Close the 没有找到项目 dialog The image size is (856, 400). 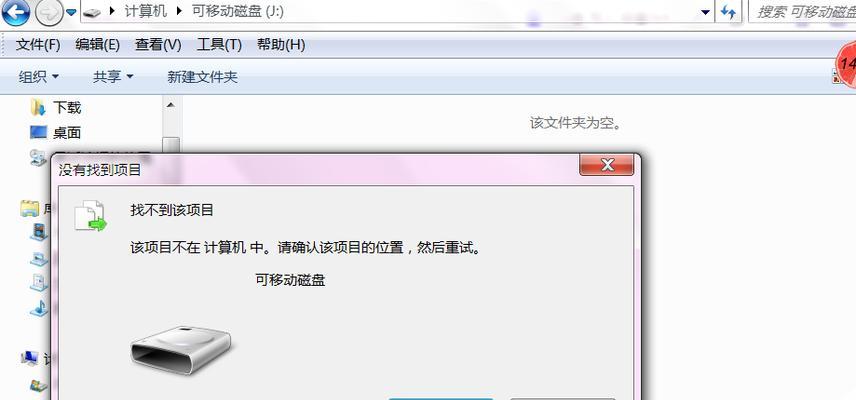point(607,164)
